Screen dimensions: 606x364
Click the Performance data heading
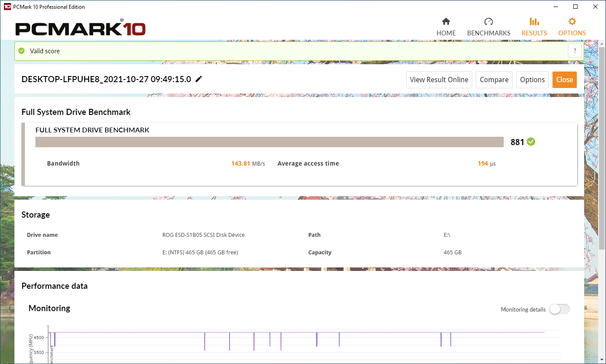pos(54,286)
